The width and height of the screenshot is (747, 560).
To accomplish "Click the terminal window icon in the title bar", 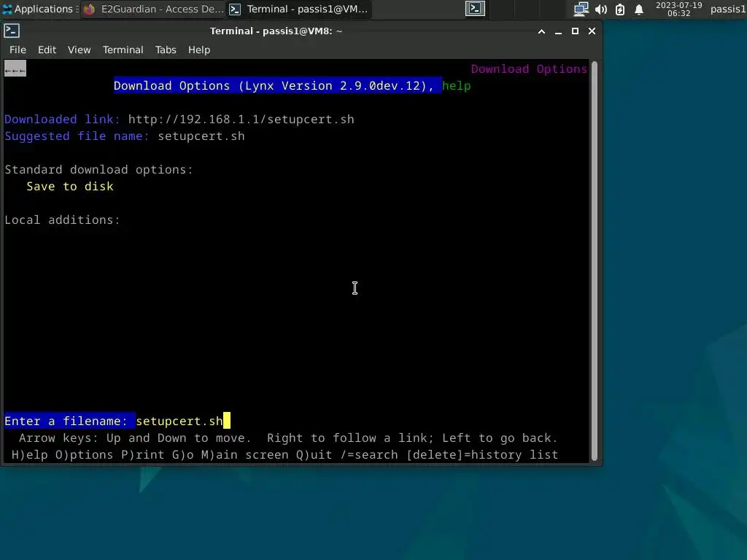I will (x=12, y=31).
